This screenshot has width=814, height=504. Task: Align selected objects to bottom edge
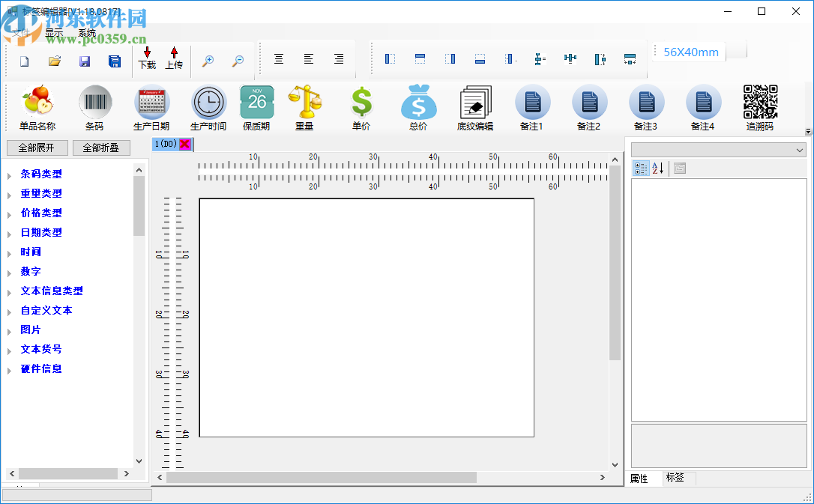(480, 58)
